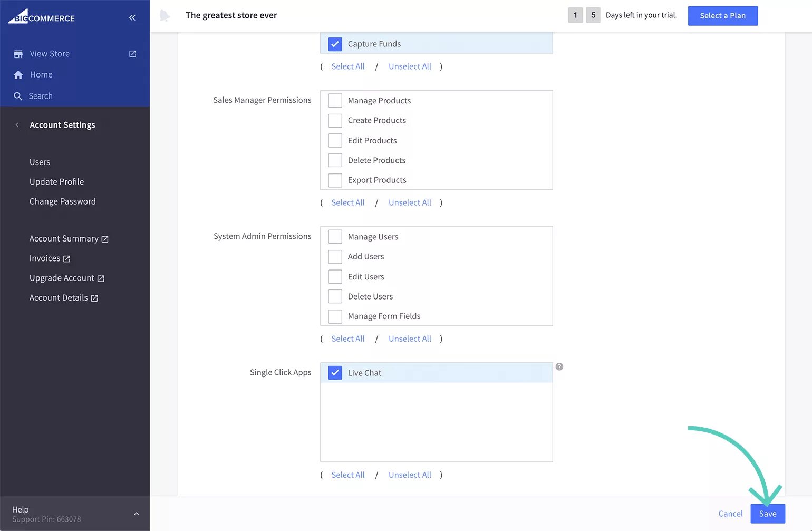The height and width of the screenshot is (531, 812).
Task: Click the notification bell icon
Action: pos(165,15)
